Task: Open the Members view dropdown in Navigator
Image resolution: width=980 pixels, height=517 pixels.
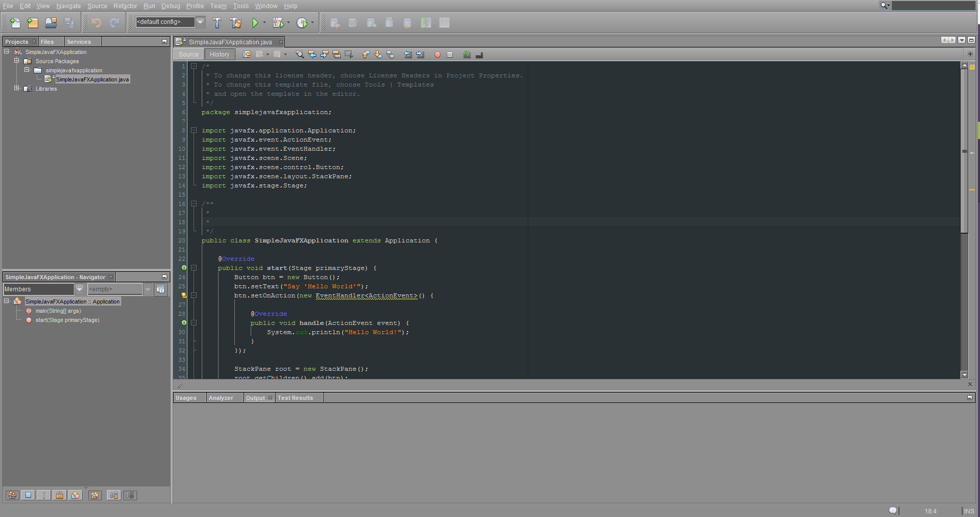Action: (x=79, y=289)
